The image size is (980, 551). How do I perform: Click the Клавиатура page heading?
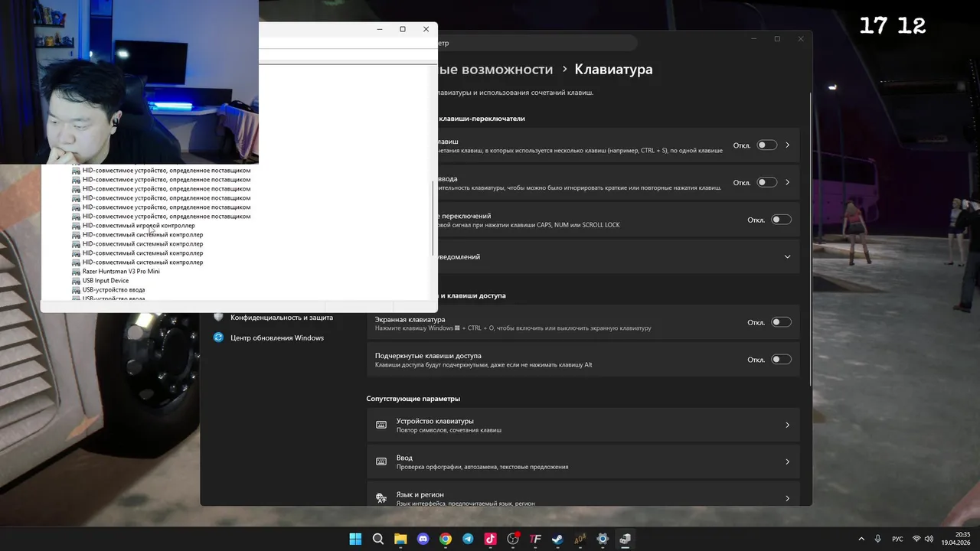pyautogui.click(x=613, y=70)
